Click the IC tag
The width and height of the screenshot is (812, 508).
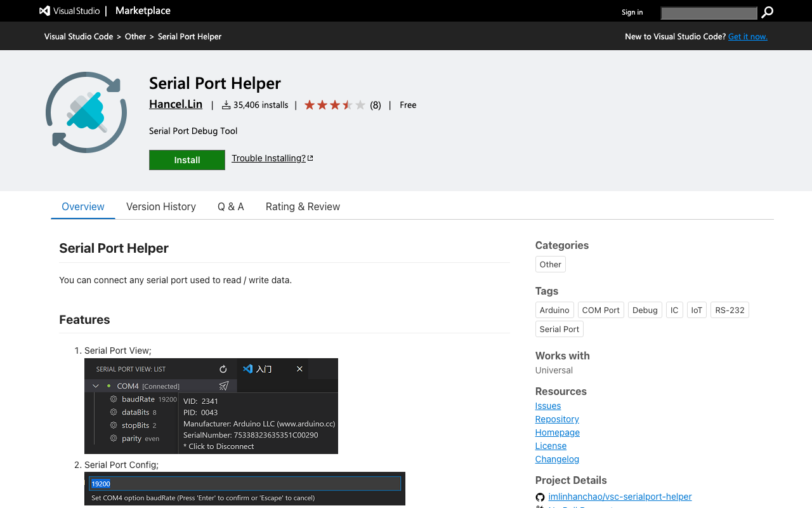[674, 310]
